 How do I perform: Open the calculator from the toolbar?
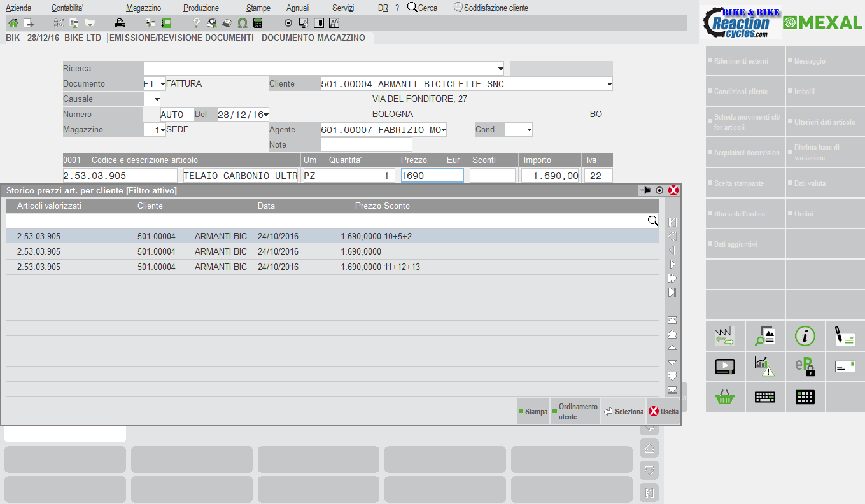pos(258,24)
